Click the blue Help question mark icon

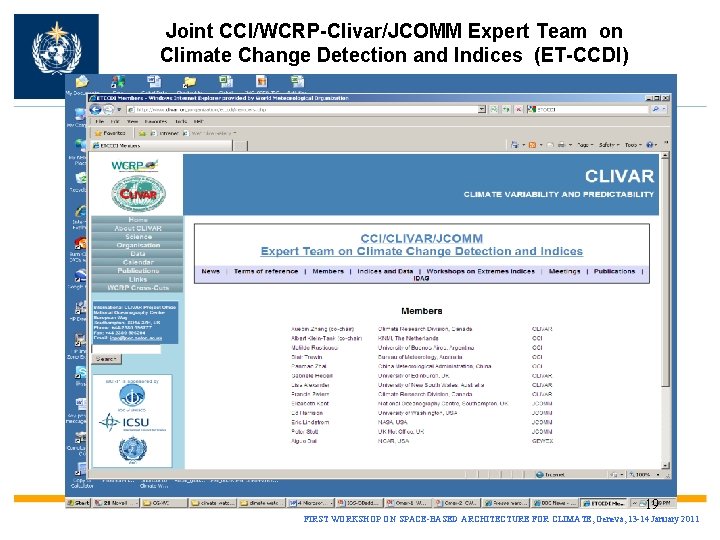point(650,145)
